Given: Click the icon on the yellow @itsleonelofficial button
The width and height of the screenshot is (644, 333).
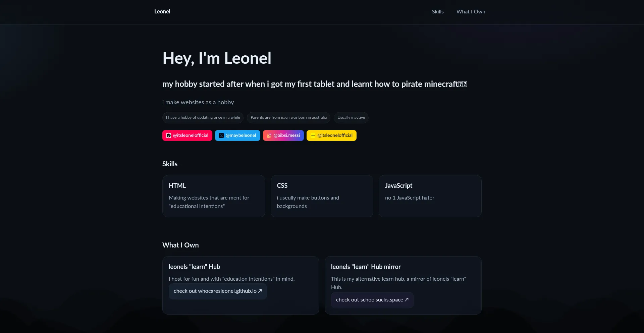Looking at the screenshot, I should point(313,135).
